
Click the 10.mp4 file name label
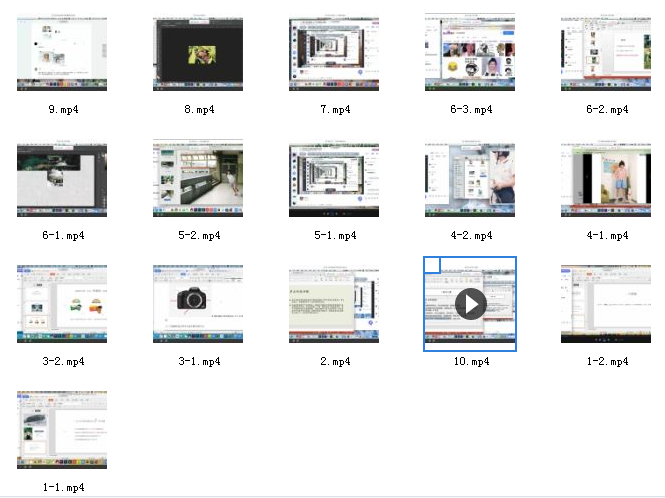coord(470,361)
